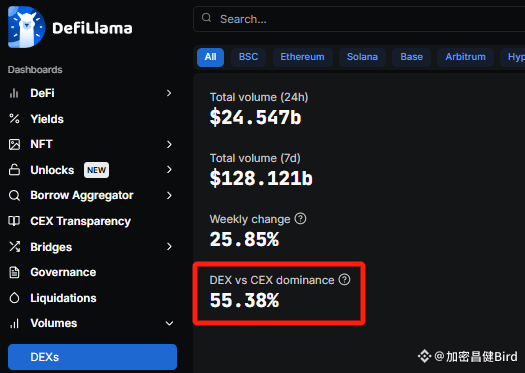Click the NFT image icon
525x373 pixels.
[14, 144]
